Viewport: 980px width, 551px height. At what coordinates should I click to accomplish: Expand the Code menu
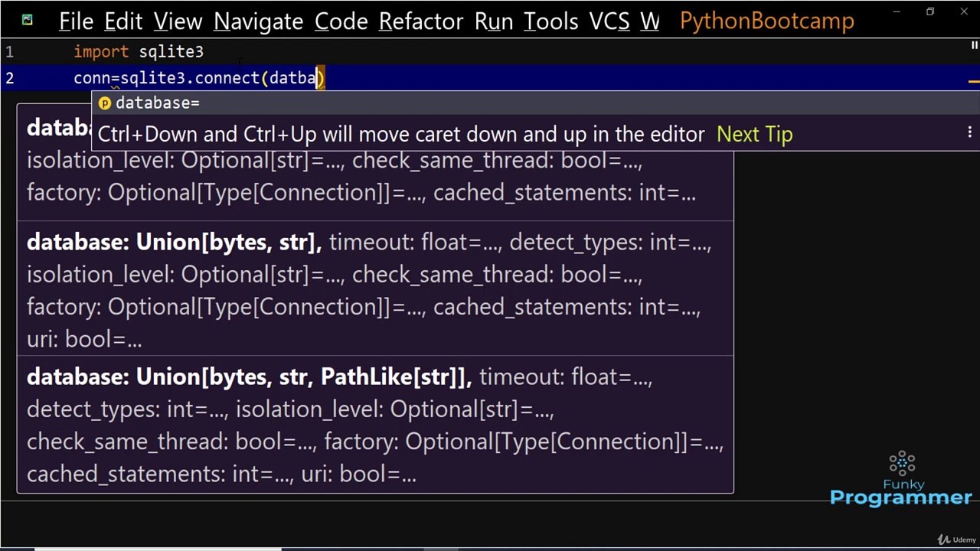[x=341, y=21]
